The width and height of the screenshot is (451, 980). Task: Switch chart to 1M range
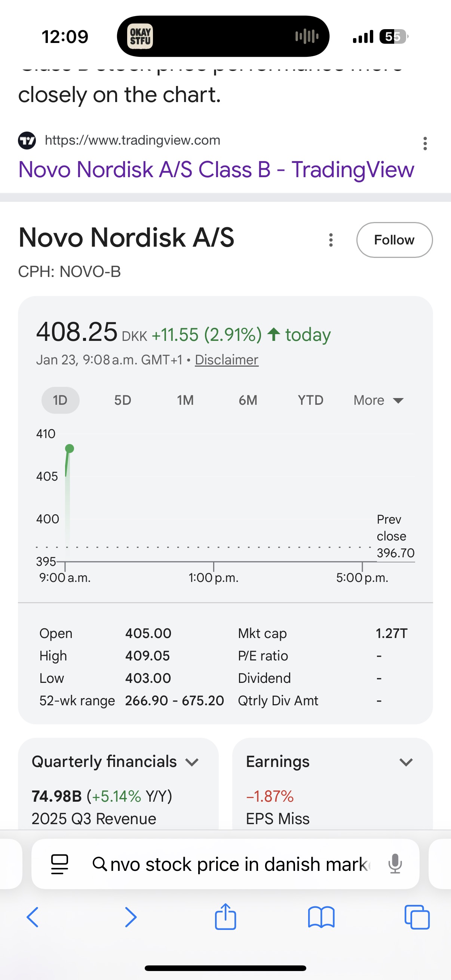tap(185, 400)
